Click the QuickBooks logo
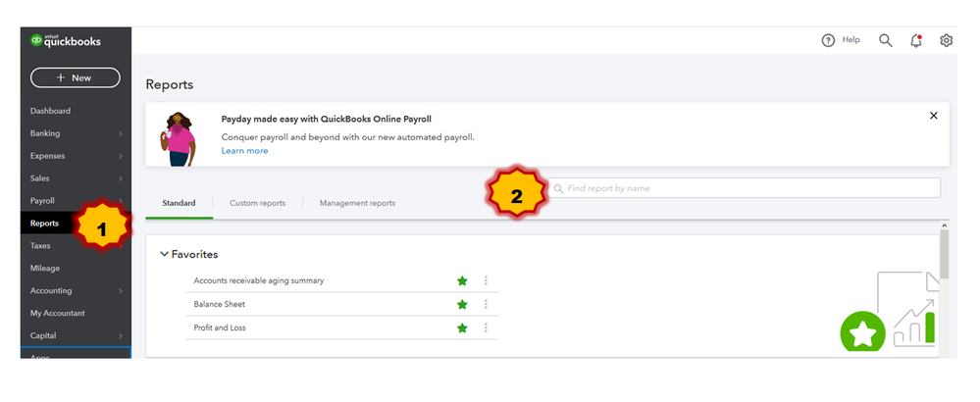Screen dimensions: 980x402 (66, 41)
